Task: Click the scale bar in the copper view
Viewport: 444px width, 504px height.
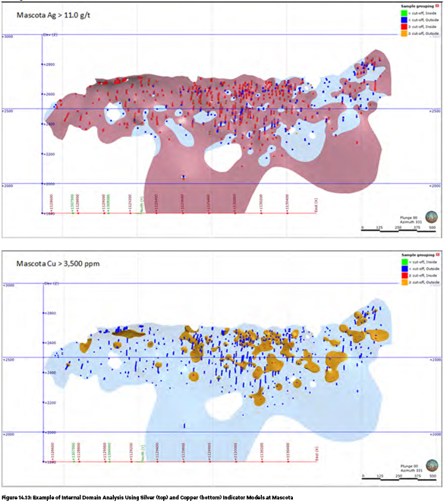Action: click(399, 477)
